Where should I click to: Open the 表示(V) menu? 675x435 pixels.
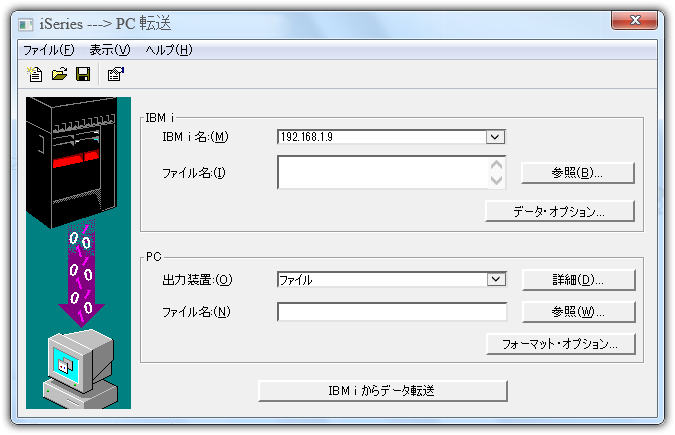pyautogui.click(x=110, y=50)
